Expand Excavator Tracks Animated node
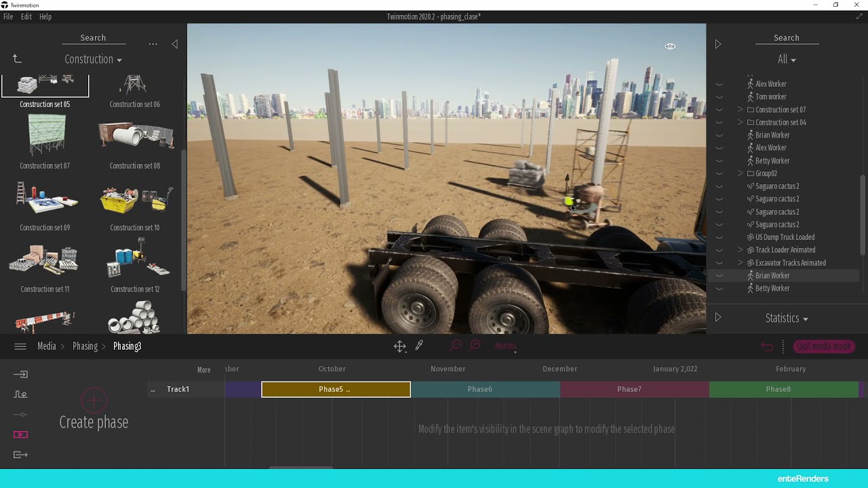This screenshot has height=488, width=868. tap(741, 263)
